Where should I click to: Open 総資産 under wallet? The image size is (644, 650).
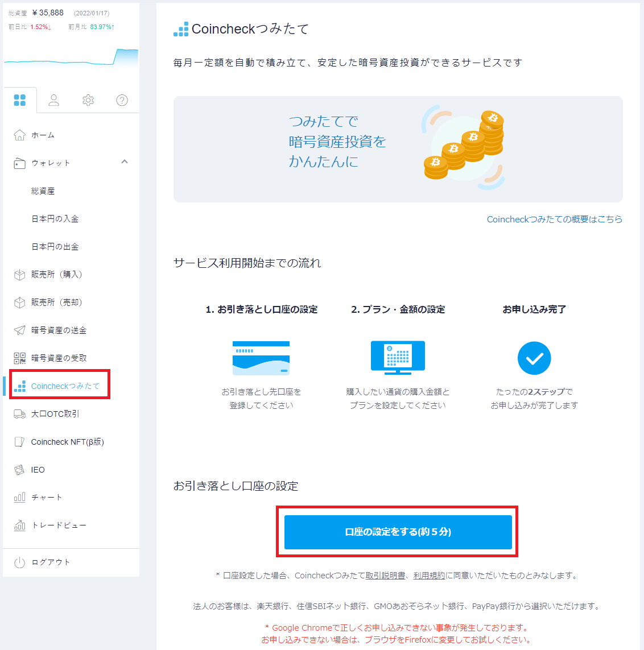point(43,191)
